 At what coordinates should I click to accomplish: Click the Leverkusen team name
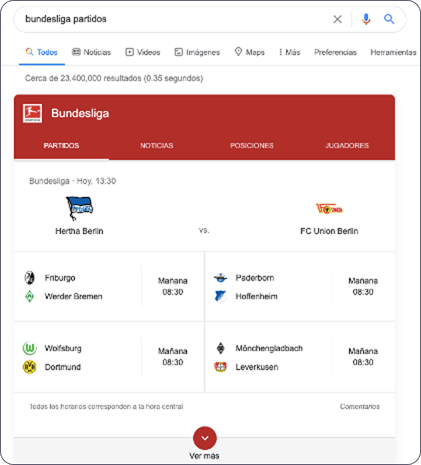click(257, 367)
